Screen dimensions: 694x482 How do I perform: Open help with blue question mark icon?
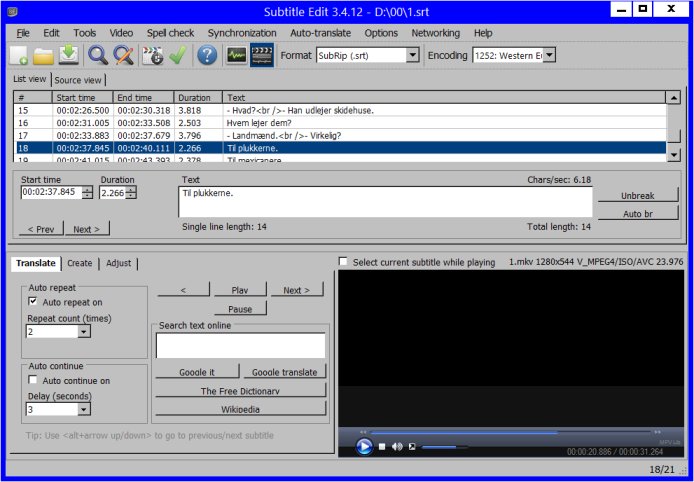tap(207, 56)
